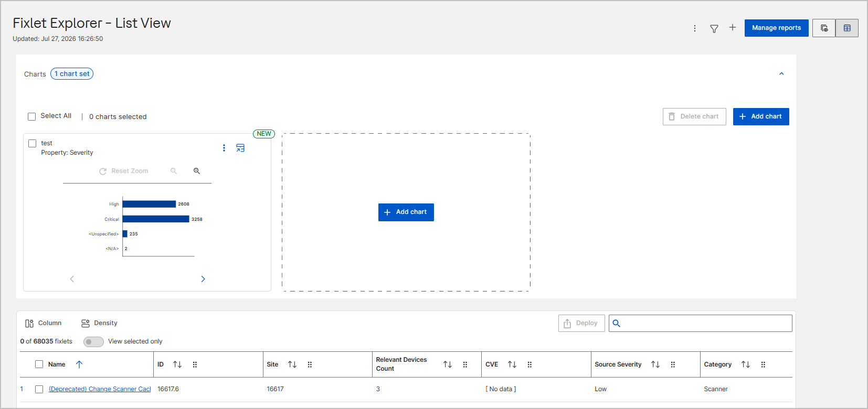
Task: Switch to the table list view icon
Action: (847, 28)
